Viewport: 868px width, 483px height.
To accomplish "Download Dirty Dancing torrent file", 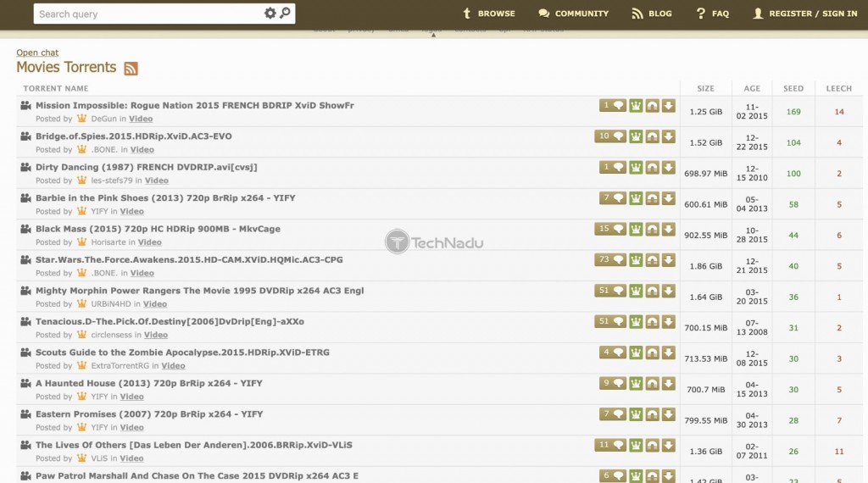I will pos(669,167).
